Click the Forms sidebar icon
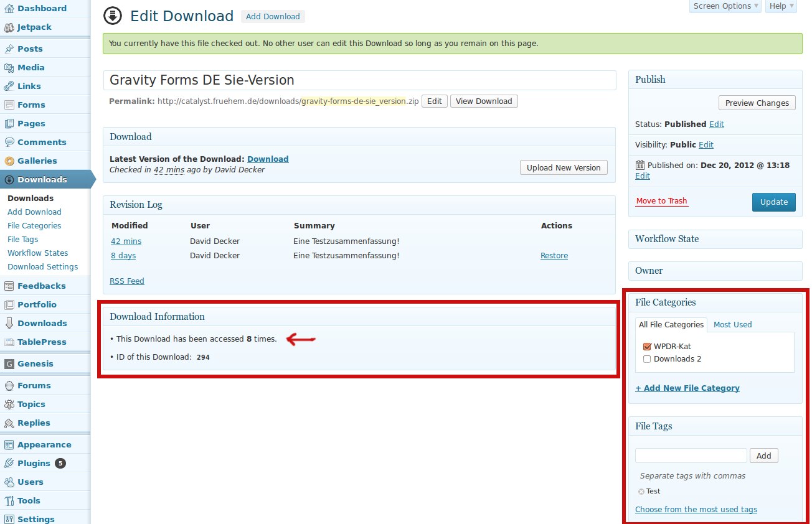The height and width of the screenshot is (524, 812). click(x=9, y=105)
